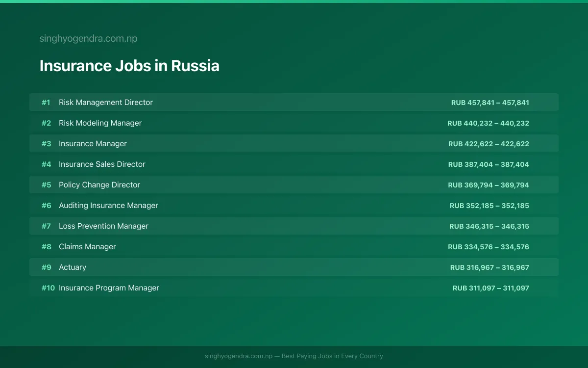Click the salary RUB 346,315 – 346,315

click(489, 226)
